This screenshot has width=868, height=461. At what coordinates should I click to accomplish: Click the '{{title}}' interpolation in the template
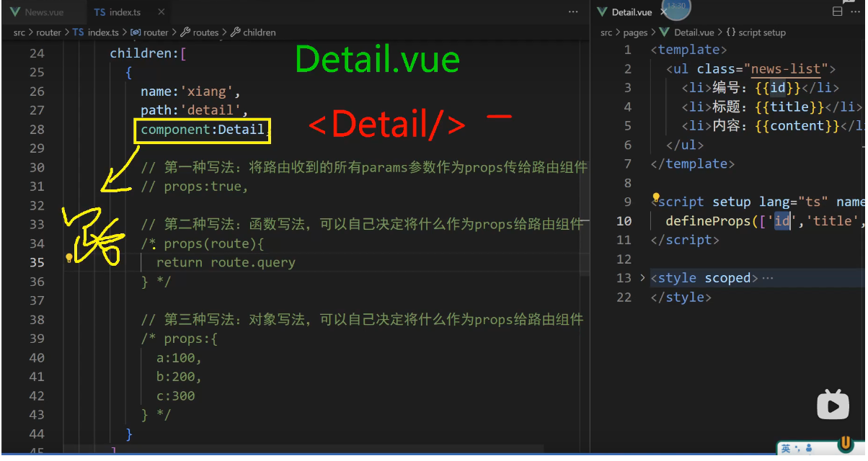[x=789, y=107]
